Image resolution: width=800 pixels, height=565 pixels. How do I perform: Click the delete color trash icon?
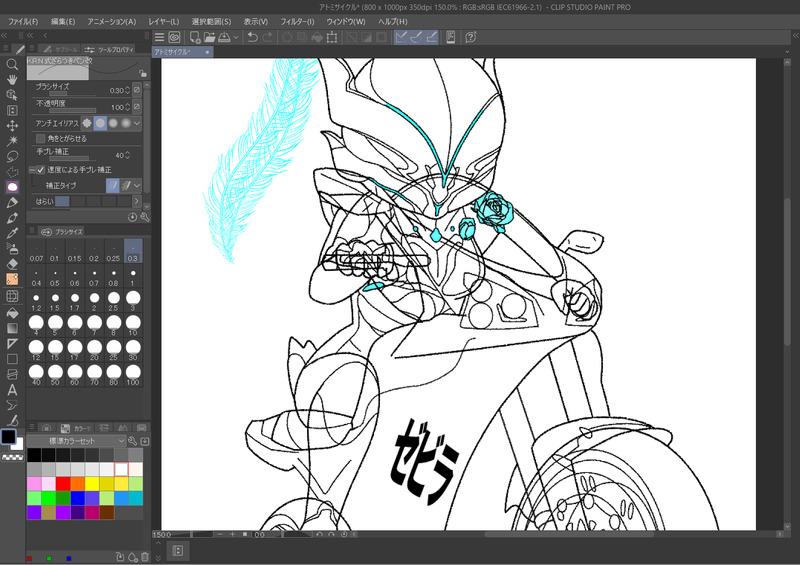pos(145,557)
